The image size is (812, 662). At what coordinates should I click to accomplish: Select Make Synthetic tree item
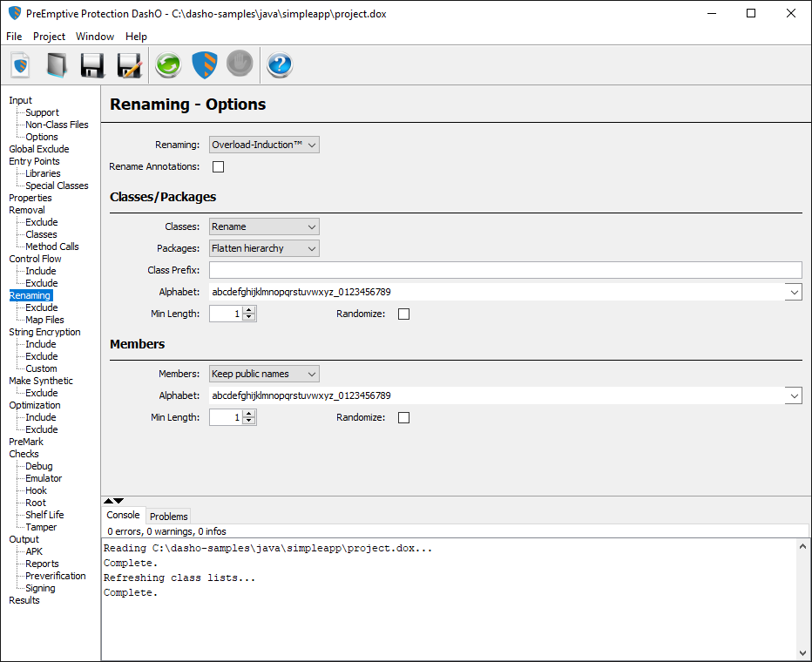pyautogui.click(x=41, y=381)
